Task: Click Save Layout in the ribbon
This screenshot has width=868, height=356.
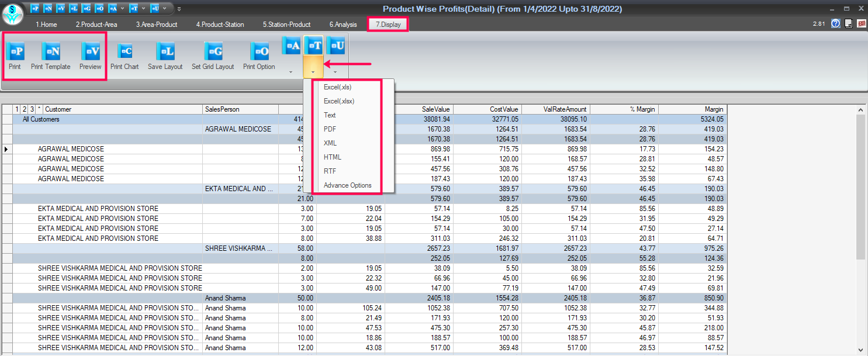Action: [166, 51]
